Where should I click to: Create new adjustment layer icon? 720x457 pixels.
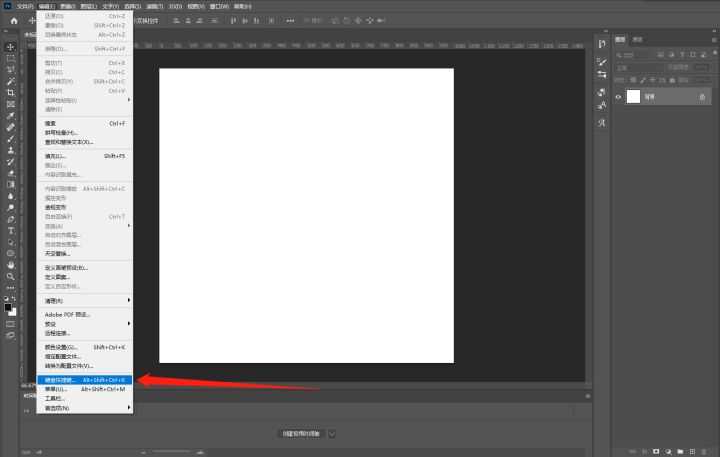(668, 451)
